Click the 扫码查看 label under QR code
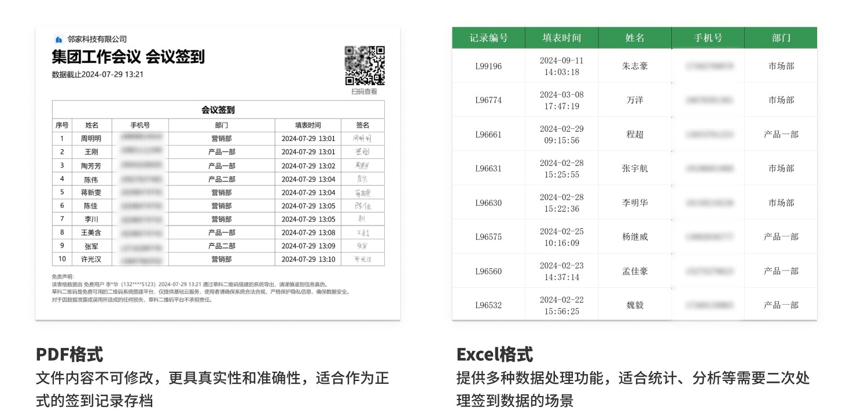 click(x=365, y=92)
